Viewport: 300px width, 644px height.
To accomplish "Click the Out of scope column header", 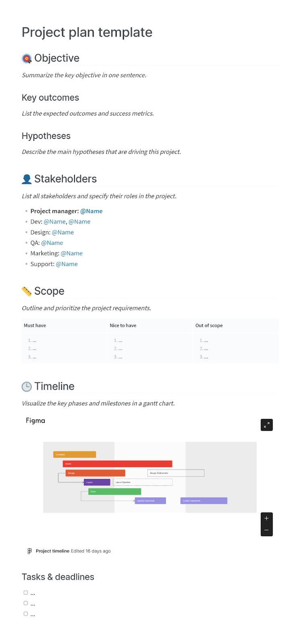I will [x=209, y=325].
